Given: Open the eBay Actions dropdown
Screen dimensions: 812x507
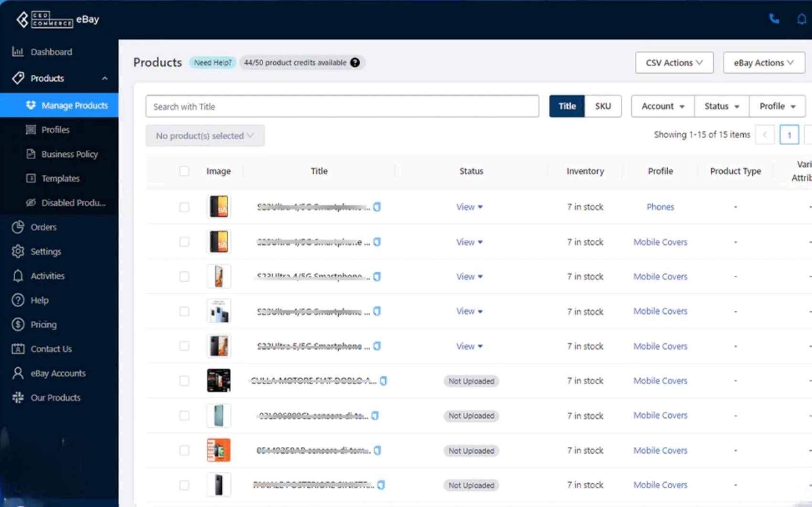Looking at the screenshot, I should (x=764, y=63).
